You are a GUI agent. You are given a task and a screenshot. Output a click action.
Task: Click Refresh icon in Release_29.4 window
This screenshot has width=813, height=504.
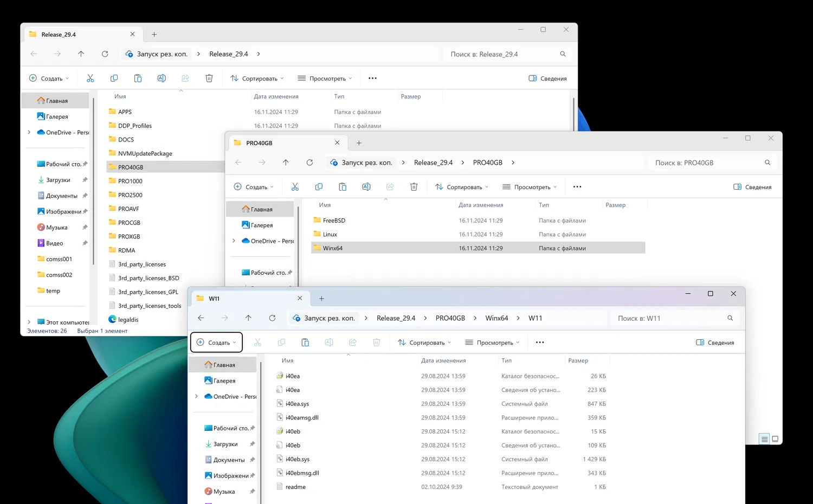coord(105,54)
